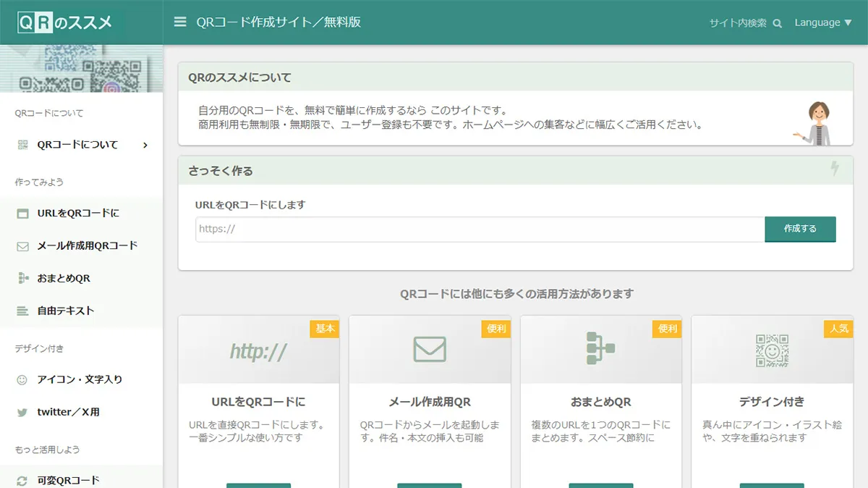Click the lightning icon on さっそく作る panel
868x488 pixels.
click(x=835, y=169)
